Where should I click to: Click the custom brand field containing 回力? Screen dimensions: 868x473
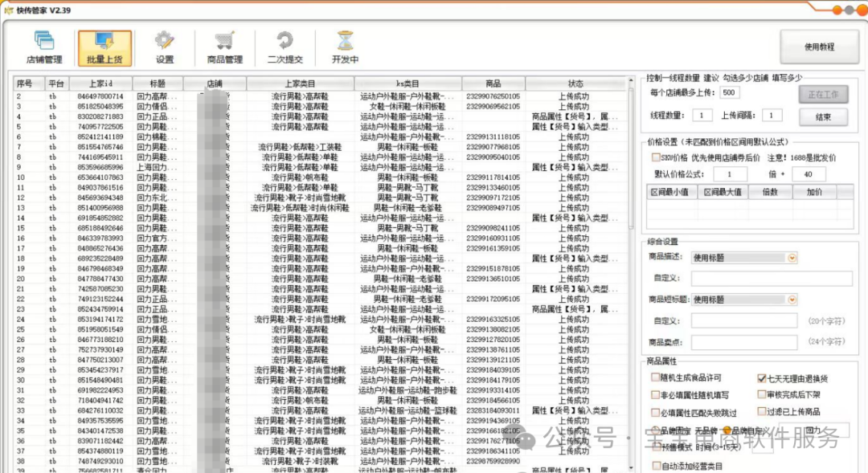pyautogui.click(x=813, y=430)
